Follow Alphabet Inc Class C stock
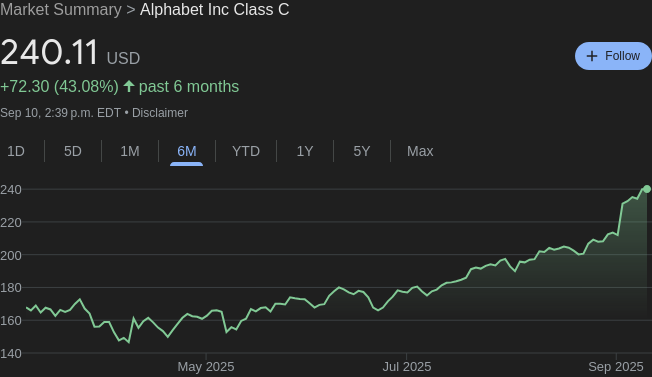This screenshot has width=652, height=377. click(x=613, y=56)
